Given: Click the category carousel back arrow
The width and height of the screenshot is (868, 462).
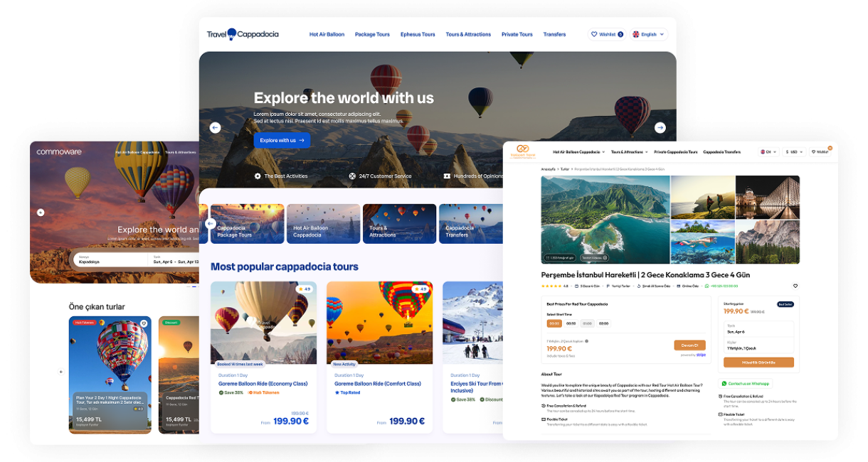Looking at the screenshot, I should 211,223.
